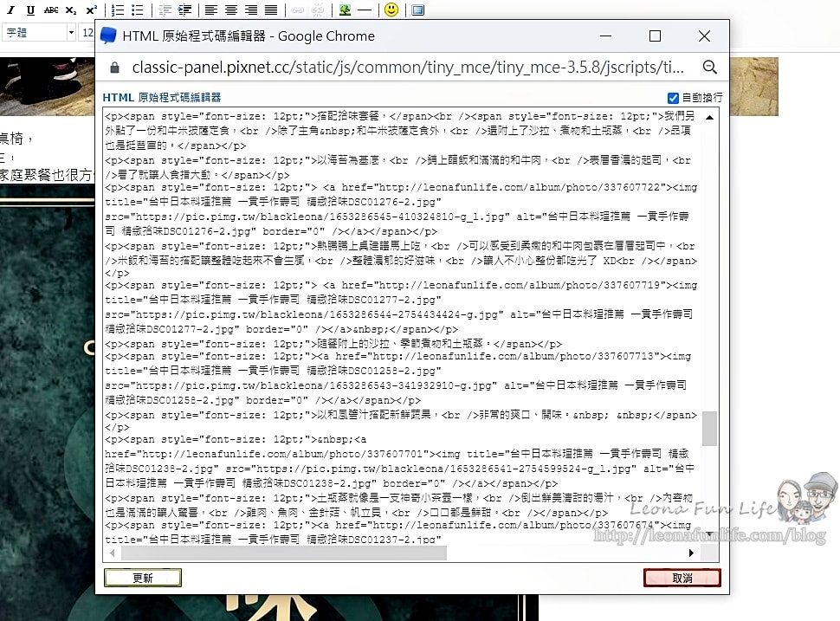The height and width of the screenshot is (621, 840).
Task: Open the 字體 font family dropdown
Action: (x=40, y=33)
